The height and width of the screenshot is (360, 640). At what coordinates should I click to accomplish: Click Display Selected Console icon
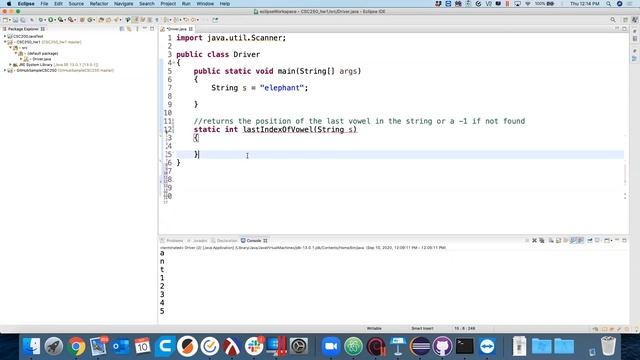point(597,241)
